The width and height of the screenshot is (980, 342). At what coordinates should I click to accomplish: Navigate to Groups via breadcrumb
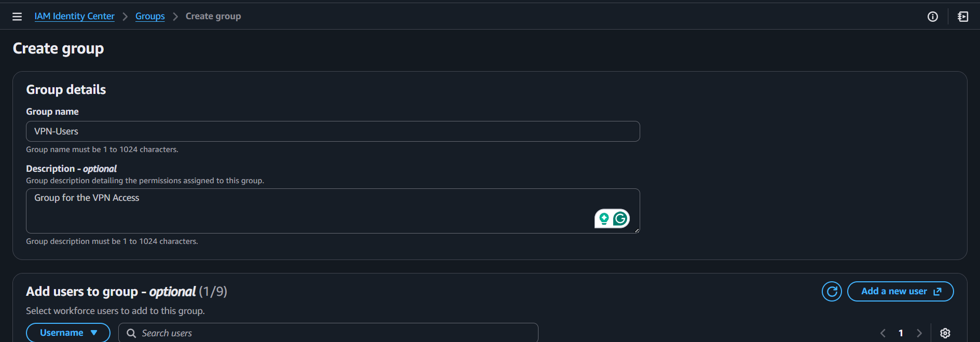coord(149,16)
